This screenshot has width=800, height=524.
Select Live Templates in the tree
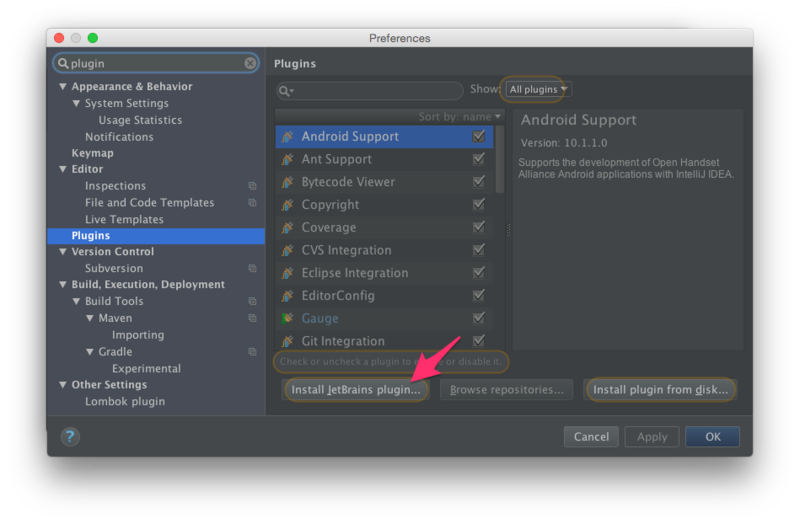[x=124, y=219]
